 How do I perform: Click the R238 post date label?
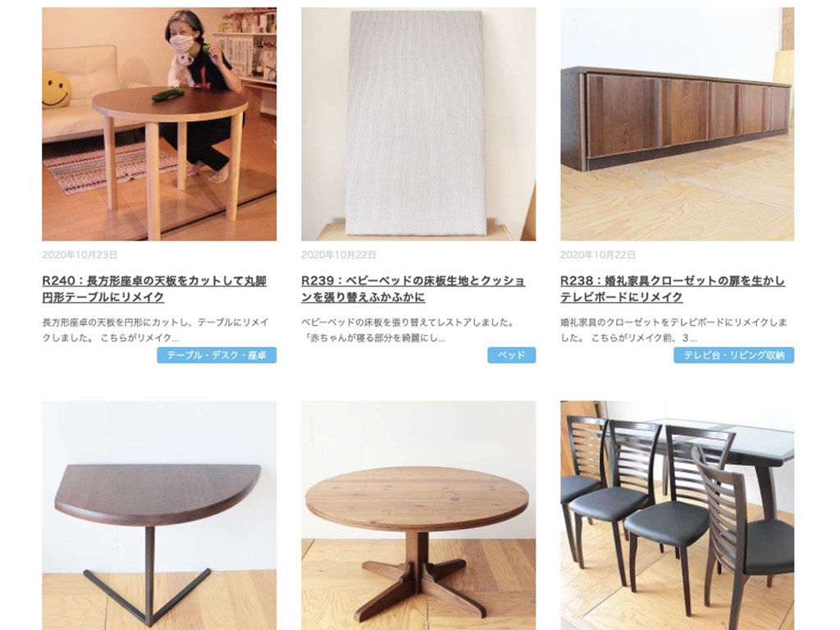(598, 255)
